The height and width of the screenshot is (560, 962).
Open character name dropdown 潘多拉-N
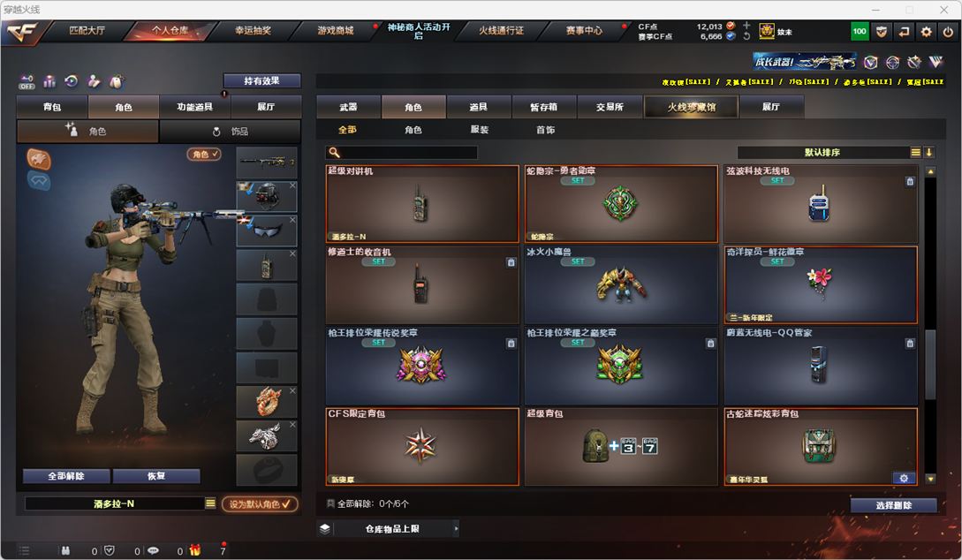point(114,503)
